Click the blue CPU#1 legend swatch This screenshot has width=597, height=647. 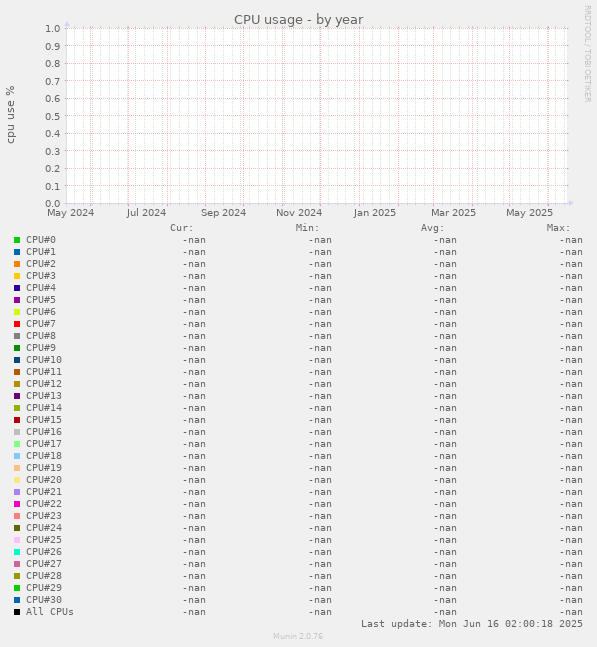pos(17,252)
